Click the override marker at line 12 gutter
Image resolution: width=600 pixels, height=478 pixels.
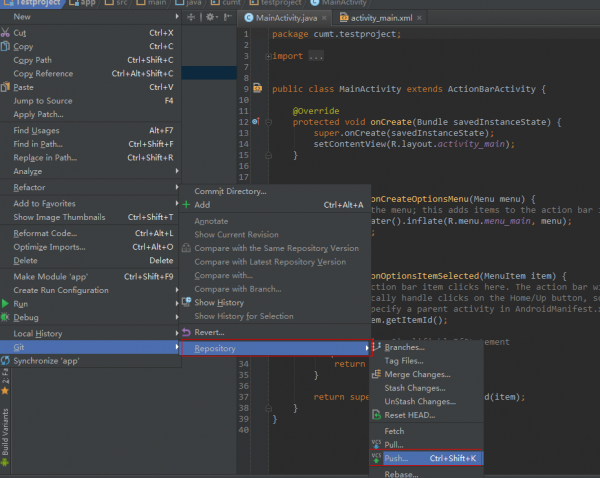tap(256, 122)
